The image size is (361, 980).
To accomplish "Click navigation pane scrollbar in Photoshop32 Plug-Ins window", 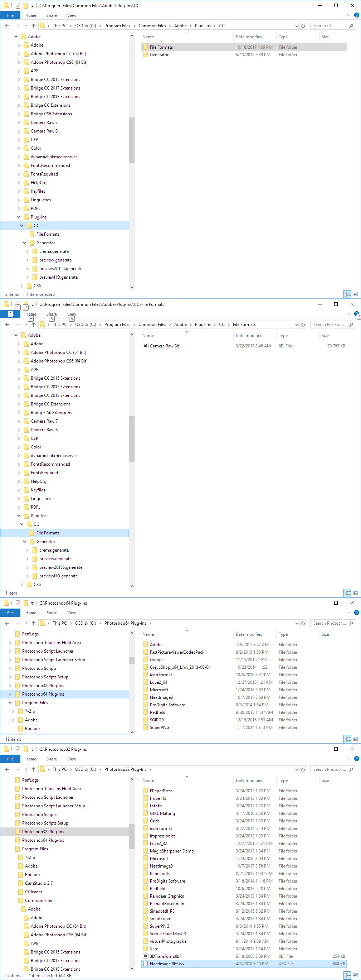I will click(x=132, y=836).
